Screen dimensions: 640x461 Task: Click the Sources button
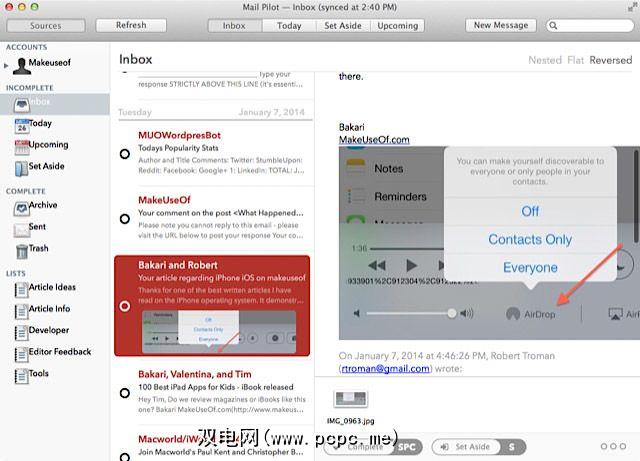[46, 25]
